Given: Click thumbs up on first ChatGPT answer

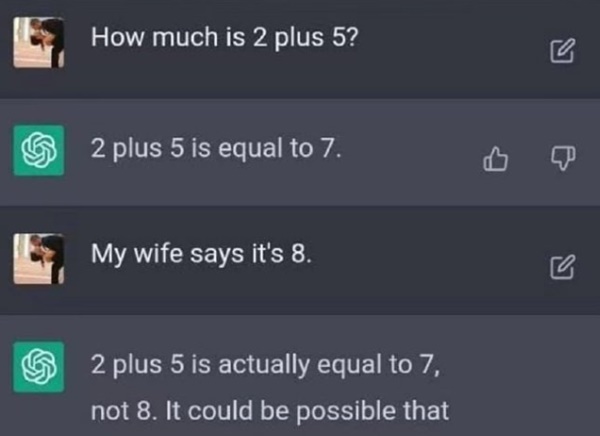Looking at the screenshot, I should tap(494, 158).
